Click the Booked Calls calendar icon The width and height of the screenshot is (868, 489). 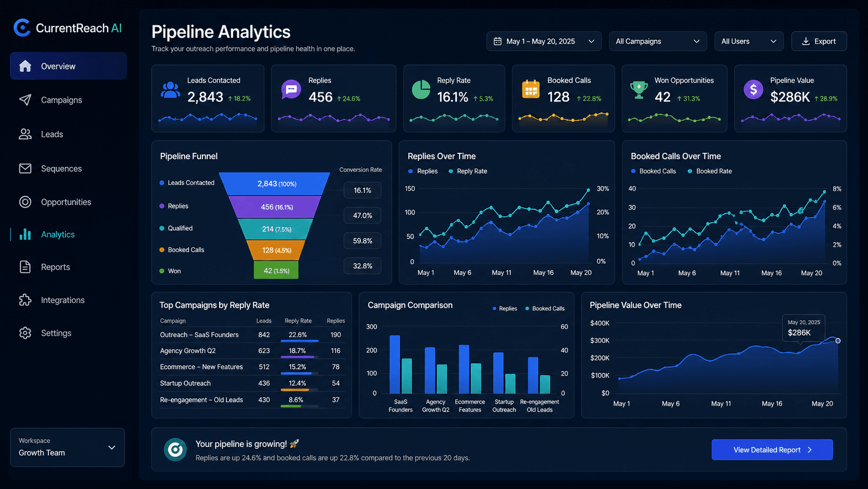[531, 89]
